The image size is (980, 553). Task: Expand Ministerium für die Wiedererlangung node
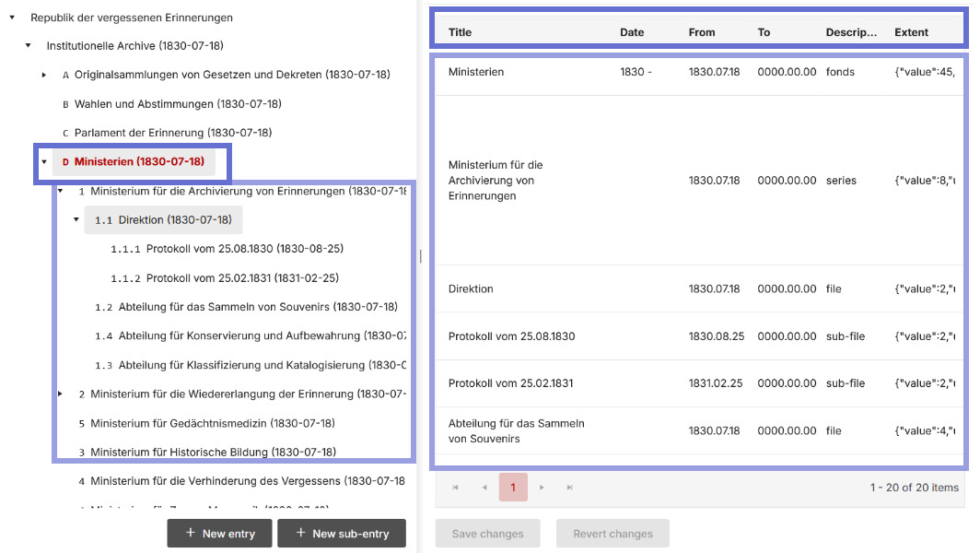pos(61,394)
